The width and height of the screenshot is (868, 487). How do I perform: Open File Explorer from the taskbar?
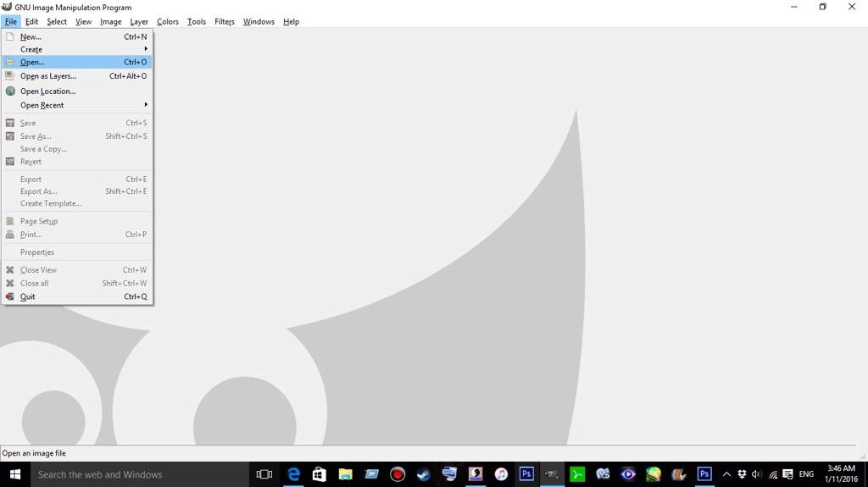[346, 474]
